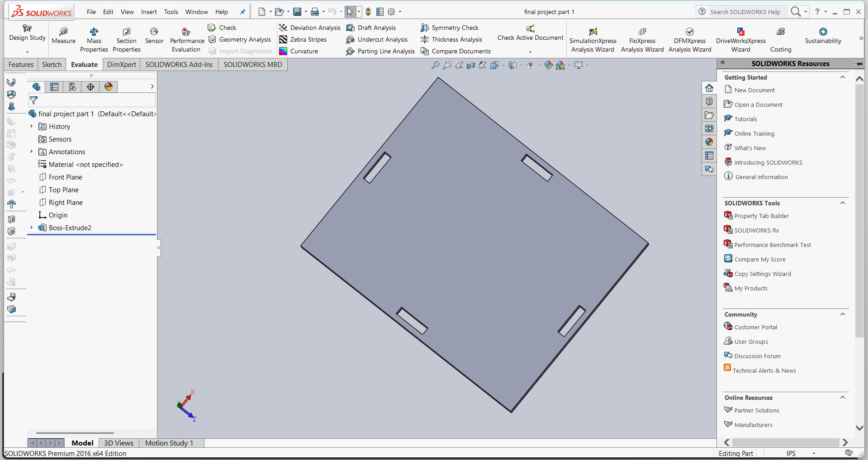Screen dimensions: 868x460
Task: Open the Tutorials link
Action: tap(745, 119)
